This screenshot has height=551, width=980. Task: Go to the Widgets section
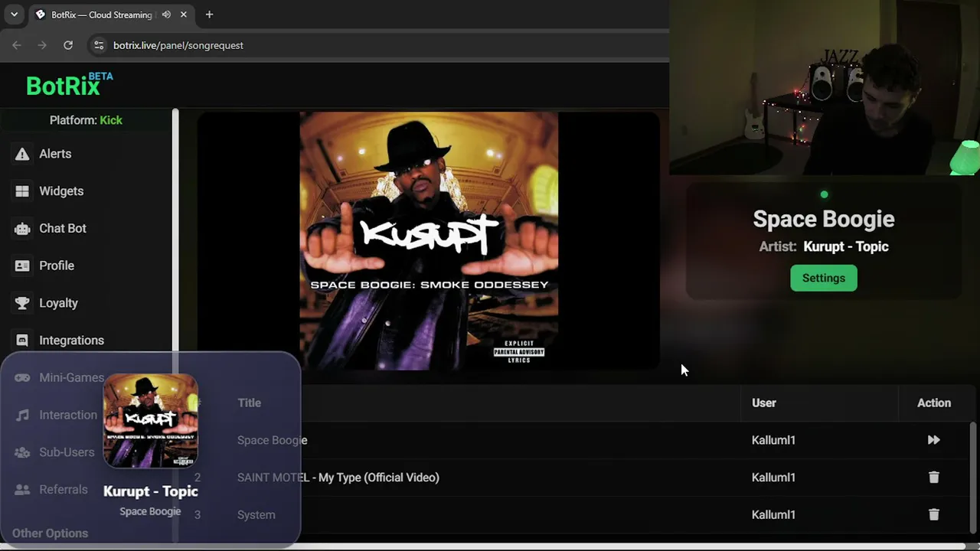(x=61, y=191)
